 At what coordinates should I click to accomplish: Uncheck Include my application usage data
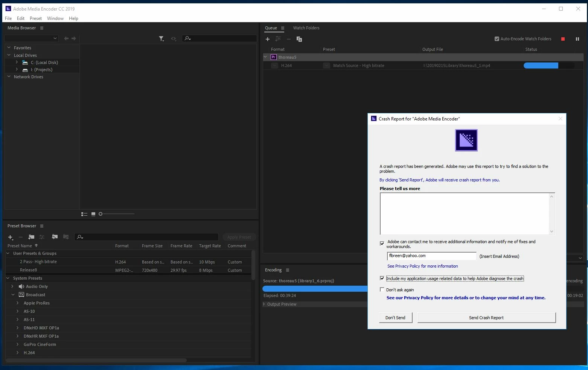pos(382,279)
